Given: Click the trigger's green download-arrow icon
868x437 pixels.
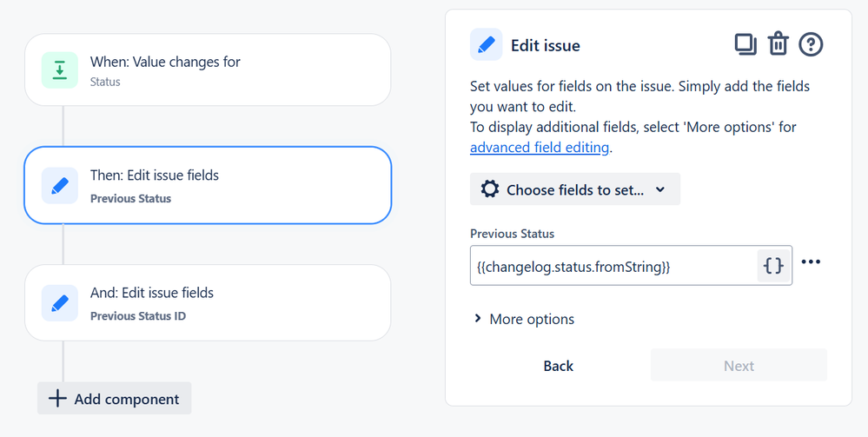Looking at the screenshot, I should [60, 70].
